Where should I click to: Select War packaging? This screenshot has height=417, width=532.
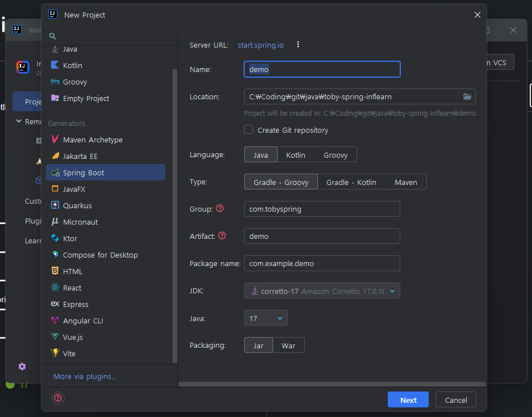(288, 346)
